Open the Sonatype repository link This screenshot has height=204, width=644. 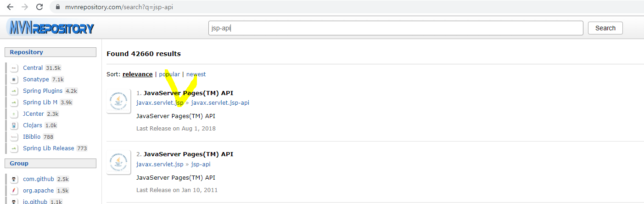[36, 79]
